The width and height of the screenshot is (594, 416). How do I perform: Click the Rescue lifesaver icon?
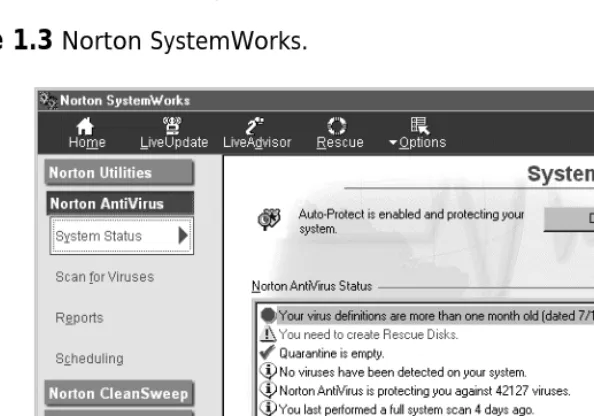[337, 126]
